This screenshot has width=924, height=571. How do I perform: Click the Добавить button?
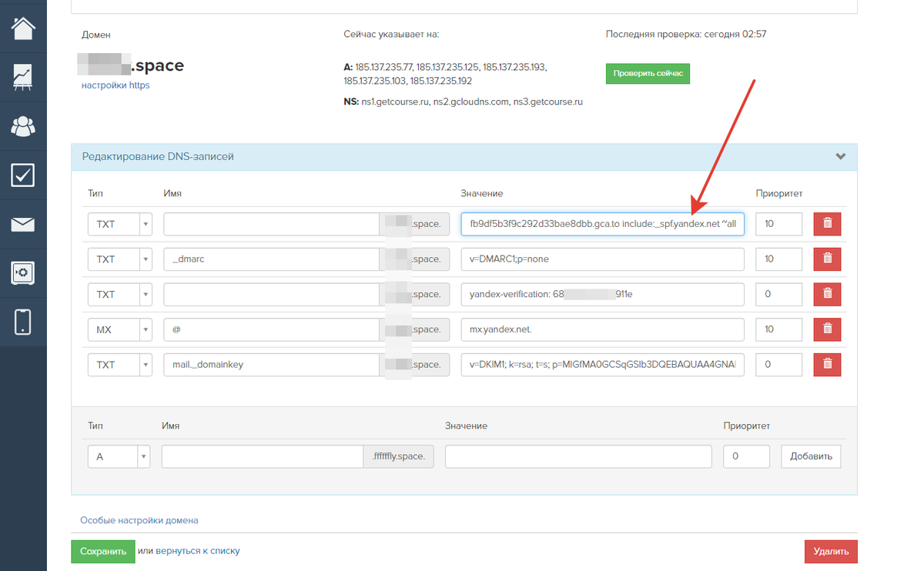coord(811,456)
